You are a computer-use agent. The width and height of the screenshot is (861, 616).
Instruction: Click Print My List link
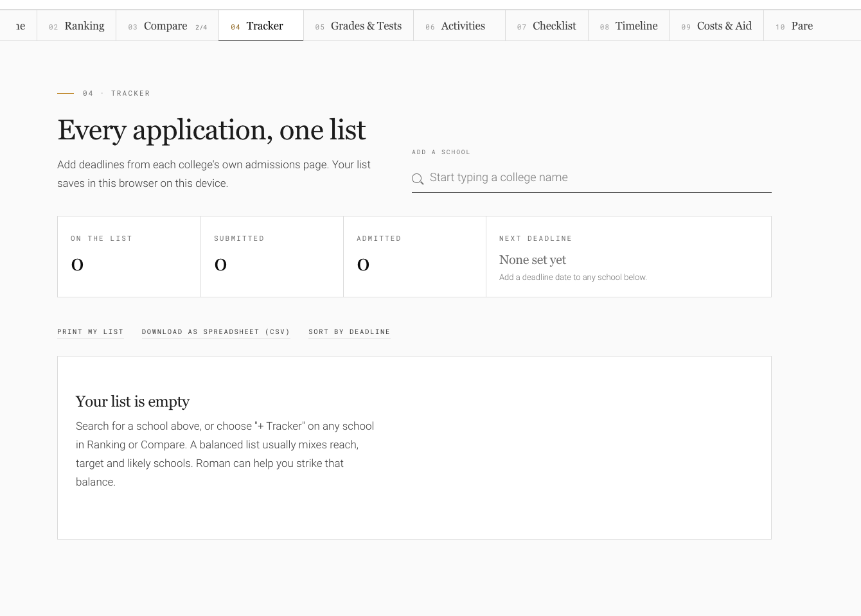(x=90, y=332)
